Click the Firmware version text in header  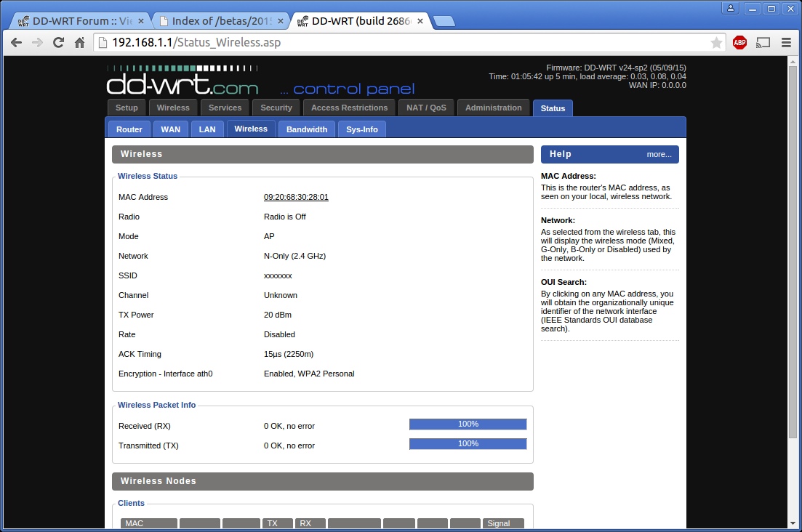pyautogui.click(x=617, y=68)
